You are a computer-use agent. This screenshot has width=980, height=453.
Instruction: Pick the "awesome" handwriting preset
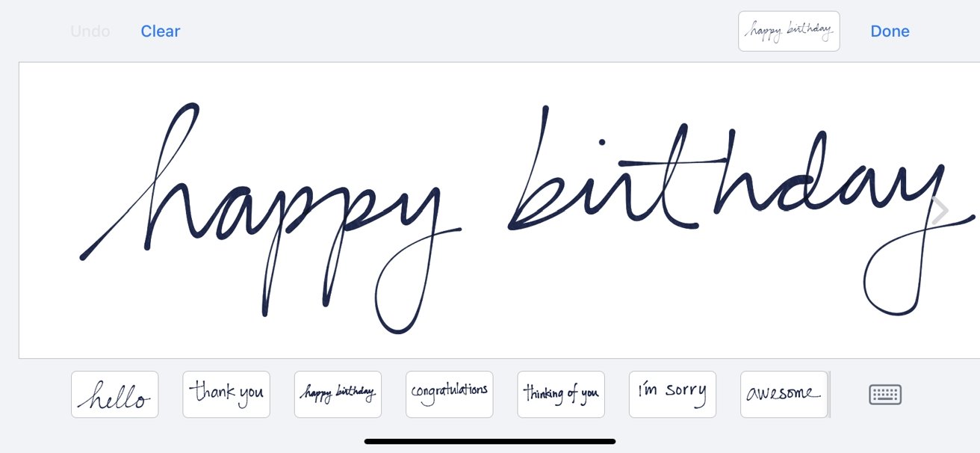click(x=784, y=394)
